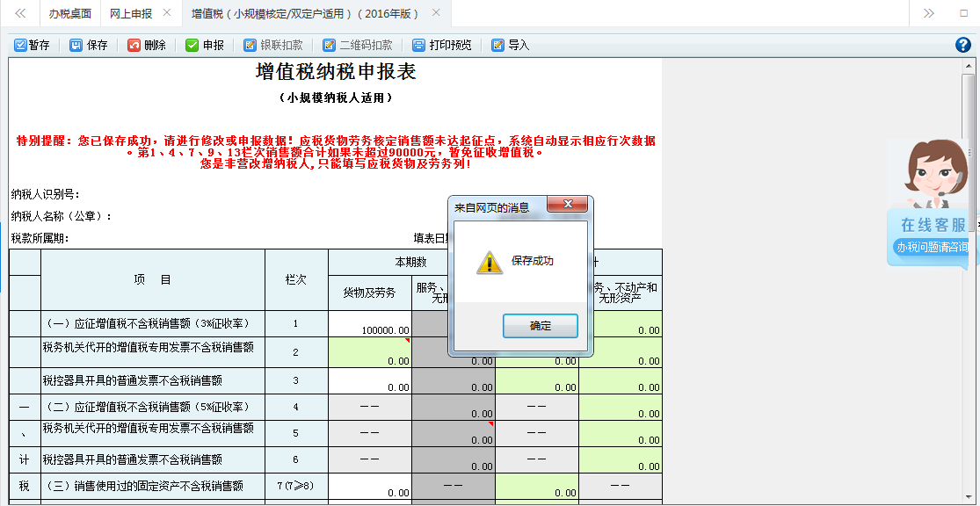Switch to the 网上申报 tab

[x=132, y=14]
